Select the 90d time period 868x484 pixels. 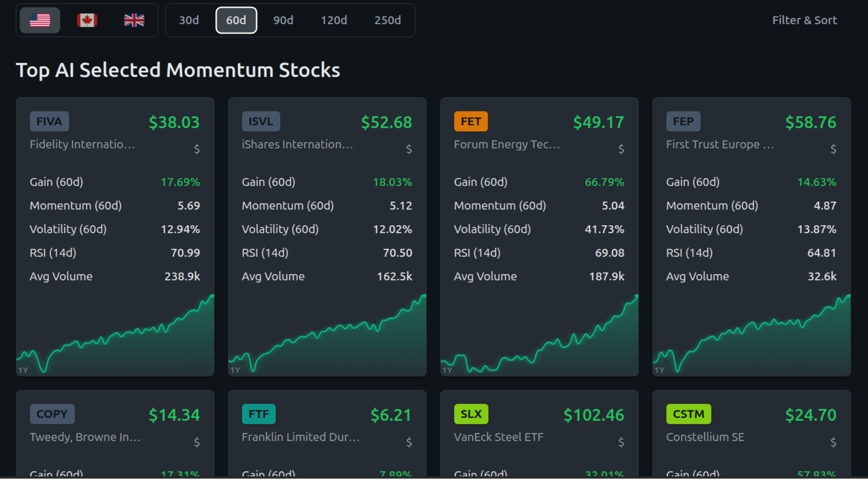click(x=283, y=20)
